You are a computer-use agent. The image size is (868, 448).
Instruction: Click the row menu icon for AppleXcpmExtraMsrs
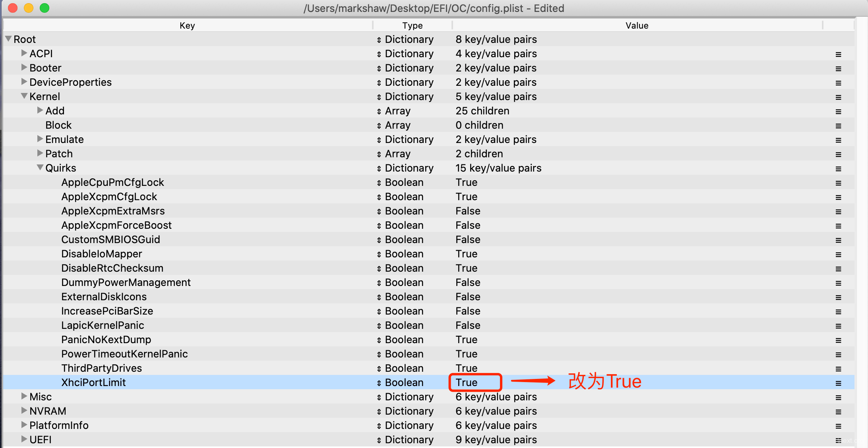point(838,211)
